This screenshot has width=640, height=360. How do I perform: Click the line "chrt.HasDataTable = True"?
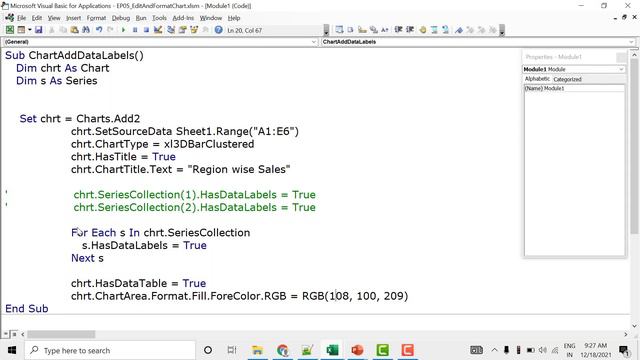coord(138,283)
